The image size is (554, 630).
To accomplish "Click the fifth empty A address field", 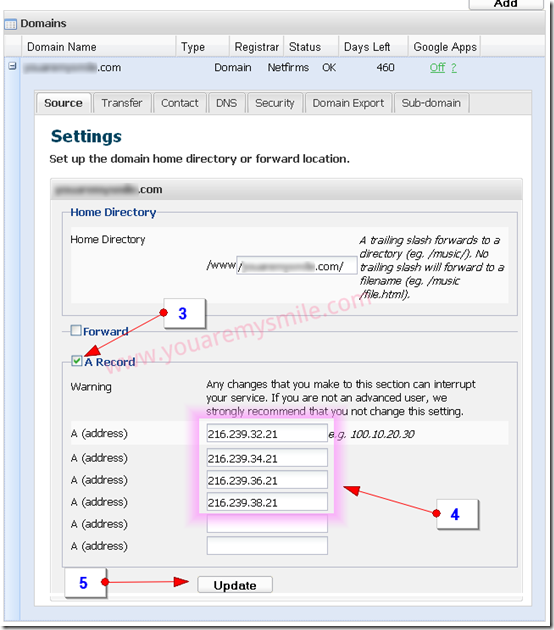I will pyautogui.click(x=267, y=524).
